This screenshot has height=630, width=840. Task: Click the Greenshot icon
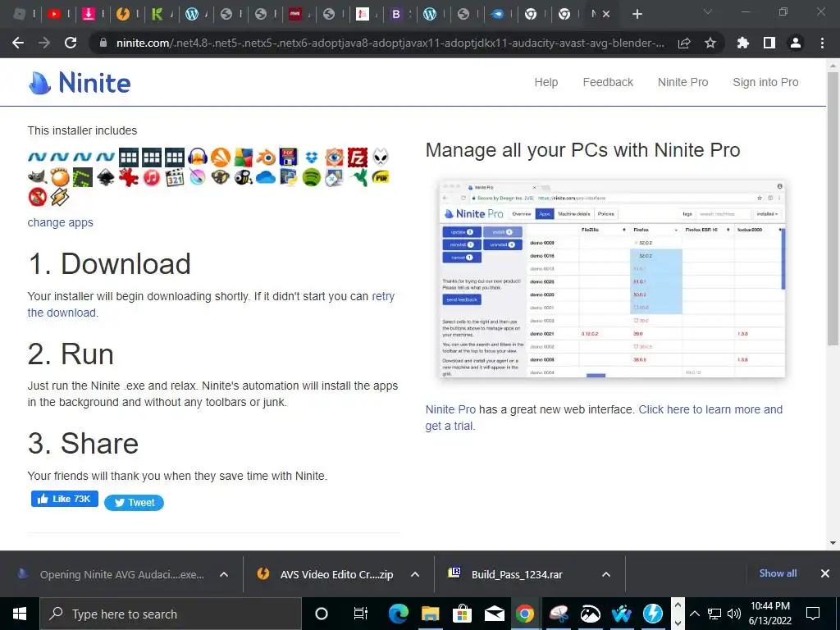click(83, 177)
